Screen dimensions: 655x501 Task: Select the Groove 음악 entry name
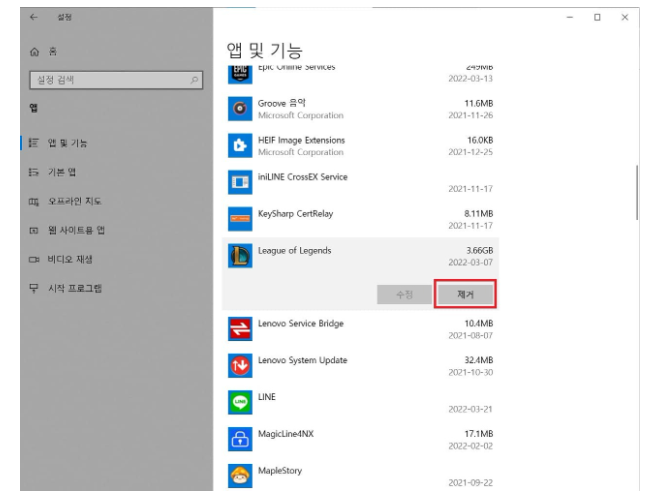pos(282,103)
